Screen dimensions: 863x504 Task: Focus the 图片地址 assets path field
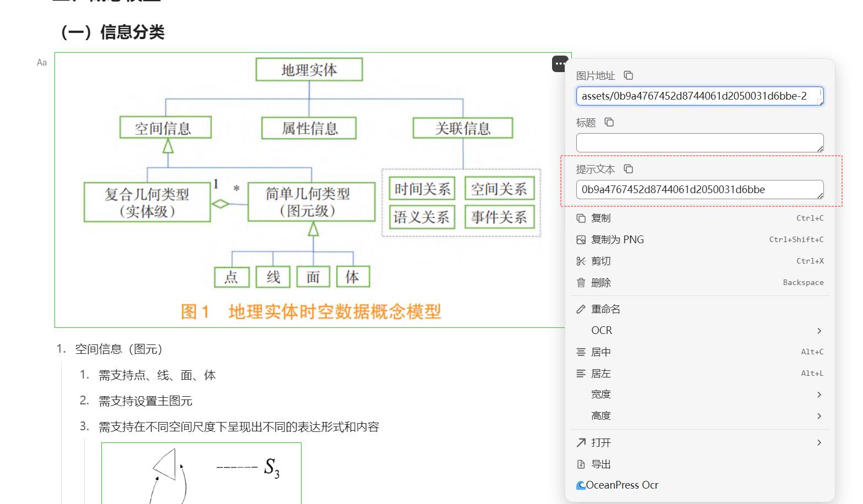coord(700,96)
